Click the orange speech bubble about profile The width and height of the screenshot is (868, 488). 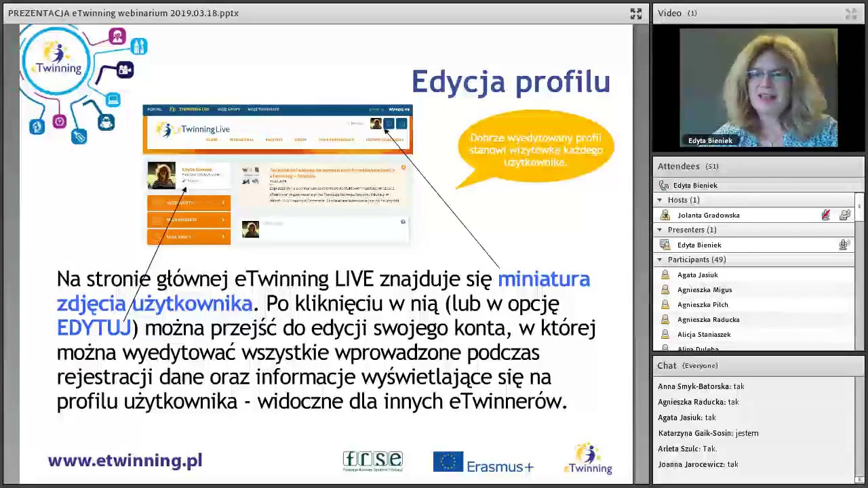pos(536,150)
